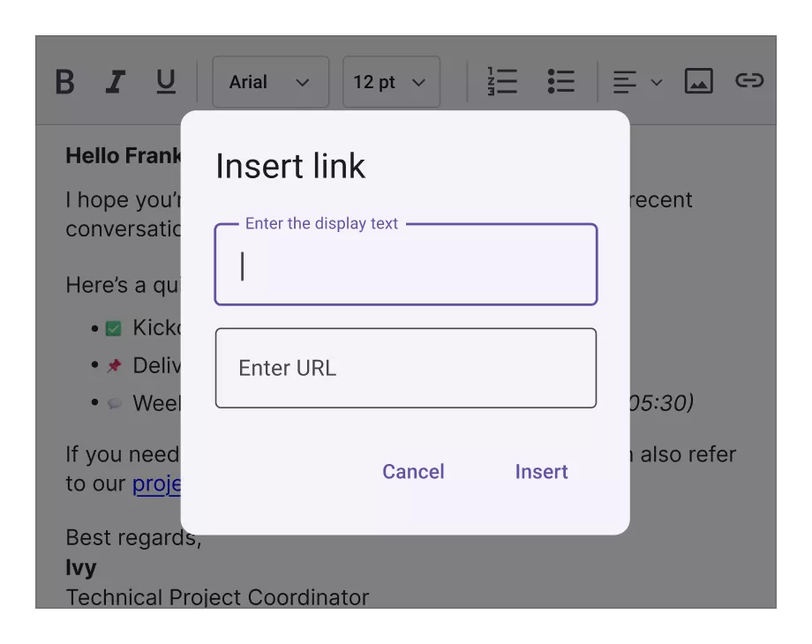Select the text alignment icon
This screenshot has width=812, height=644.
pos(623,81)
